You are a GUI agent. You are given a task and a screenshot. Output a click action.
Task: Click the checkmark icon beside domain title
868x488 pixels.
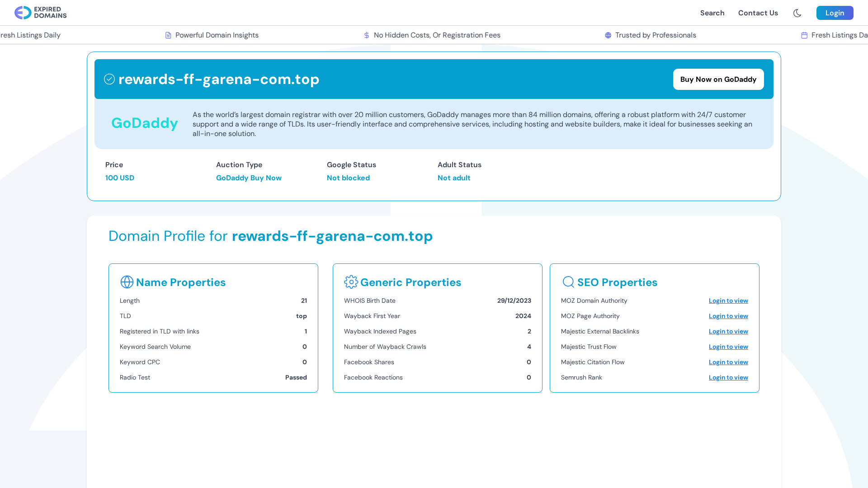pos(109,79)
